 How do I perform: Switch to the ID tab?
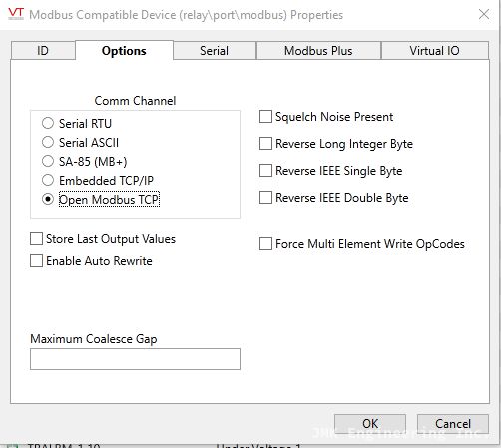43,51
